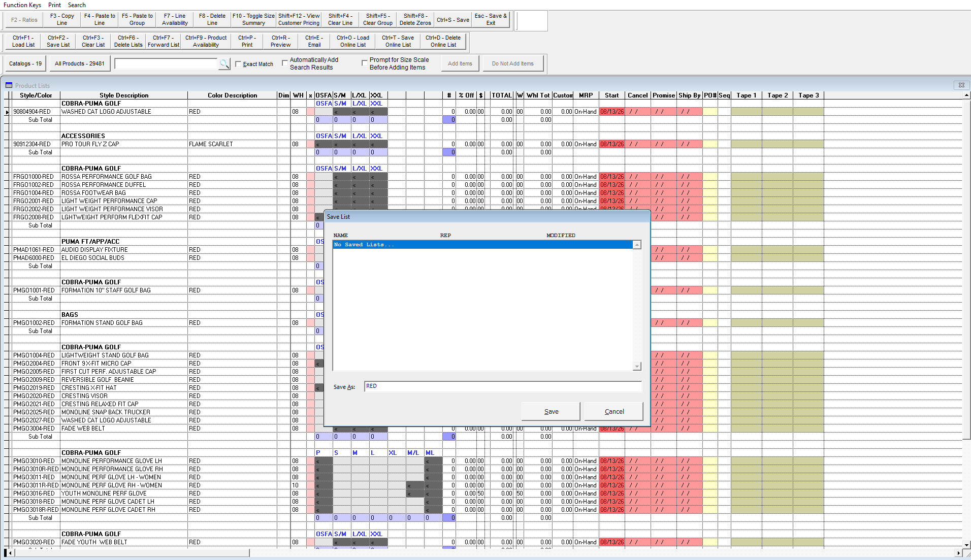Click Ctrl+F7 Forward List button
Image resolution: width=971 pixels, height=560 pixels.
(x=164, y=41)
